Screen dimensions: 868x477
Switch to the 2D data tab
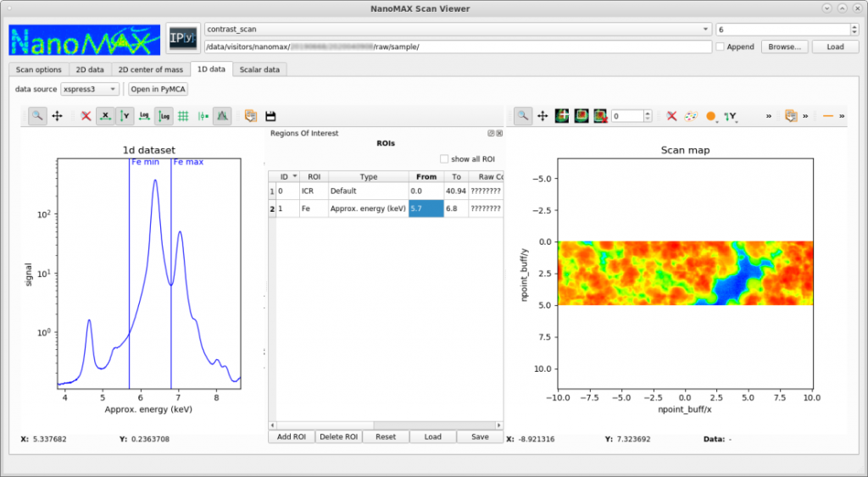pyautogui.click(x=90, y=69)
